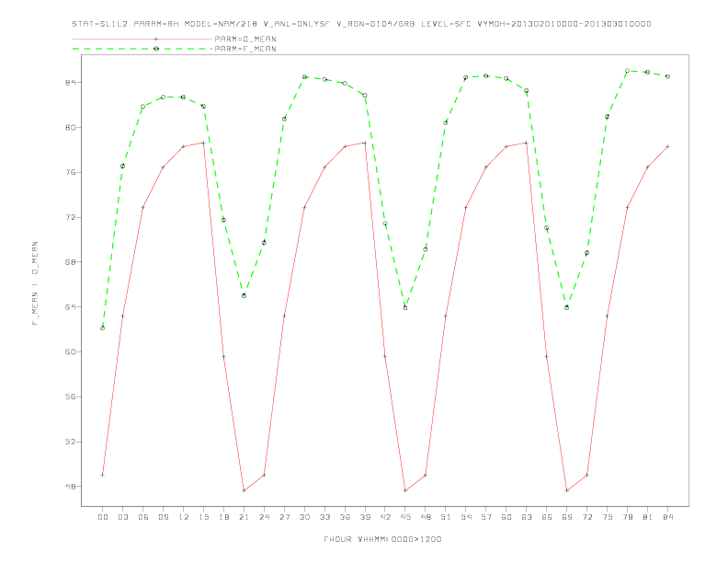The width and height of the screenshot is (728, 563).
Task: Click the y-axis tick label 52
Action: [71, 442]
